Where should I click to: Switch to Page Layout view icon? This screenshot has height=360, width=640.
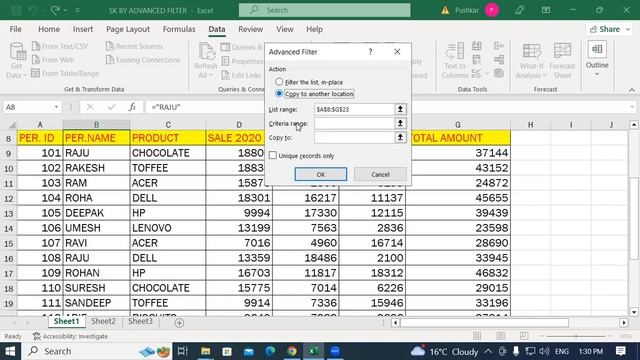pyautogui.click(x=500, y=336)
